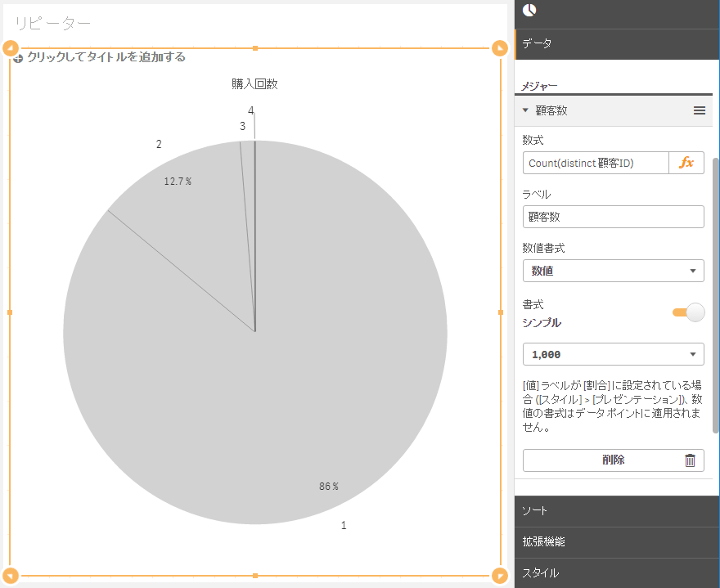Click the orange handle at the chart's top-left corner
The width and height of the screenshot is (720, 588).
pyautogui.click(x=10, y=47)
